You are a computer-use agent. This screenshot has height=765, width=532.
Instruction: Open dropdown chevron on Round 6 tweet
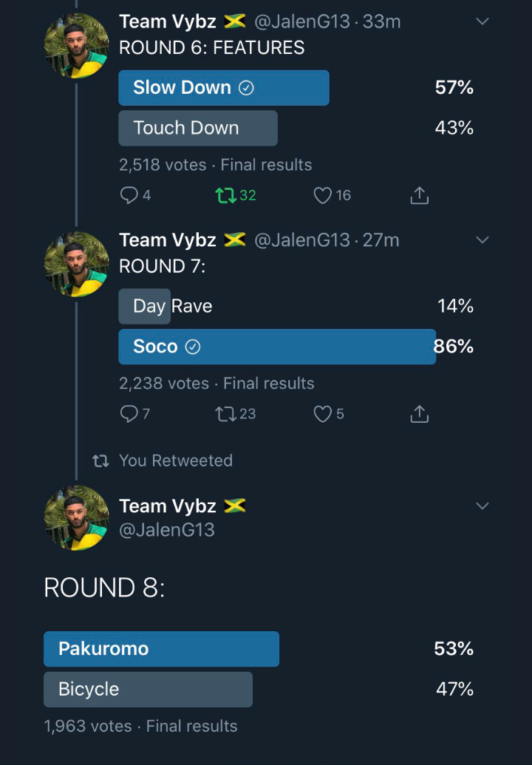coord(482,21)
